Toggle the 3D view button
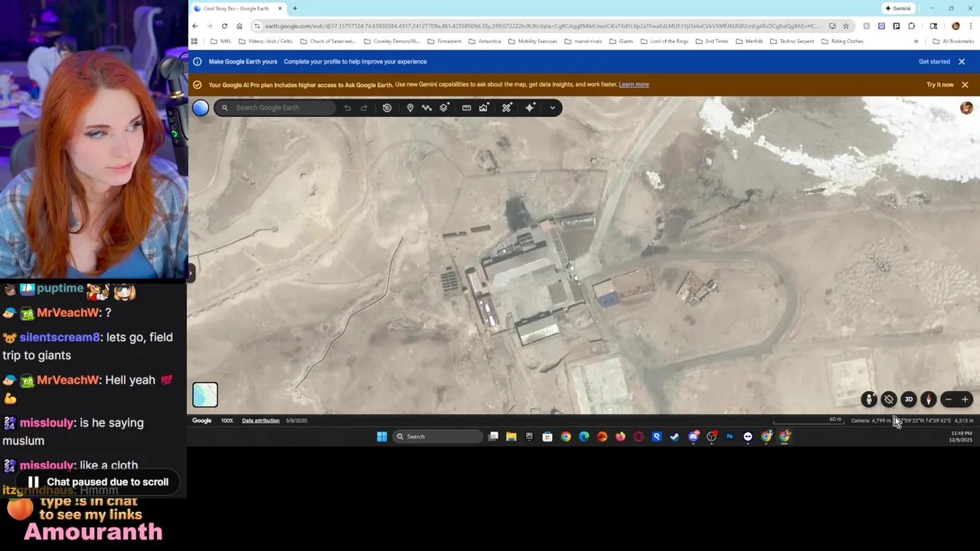This screenshot has height=551, width=980. point(909,399)
